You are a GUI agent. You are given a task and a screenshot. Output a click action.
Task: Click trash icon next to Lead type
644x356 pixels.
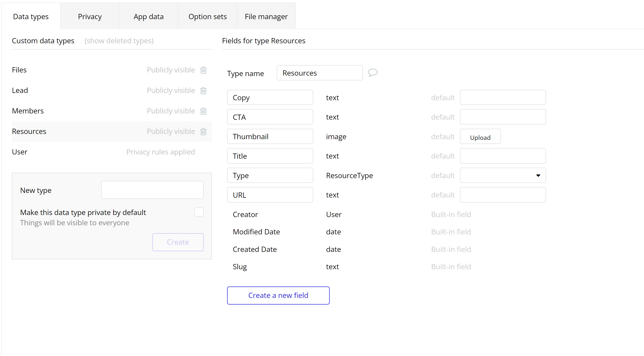(x=203, y=91)
